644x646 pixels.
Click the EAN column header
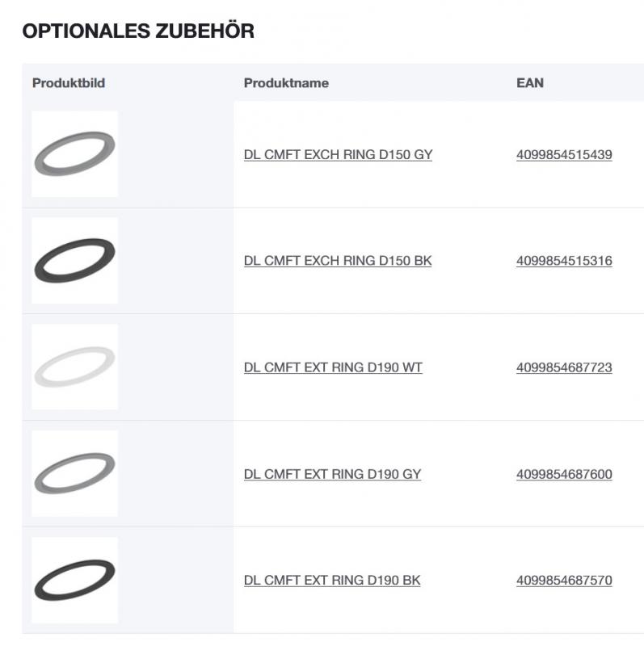coord(528,82)
